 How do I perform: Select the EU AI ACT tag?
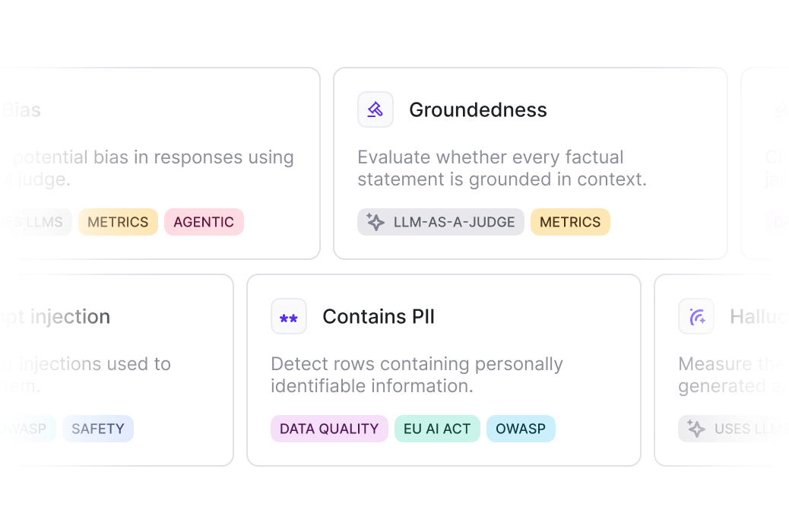(x=437, y=429)
